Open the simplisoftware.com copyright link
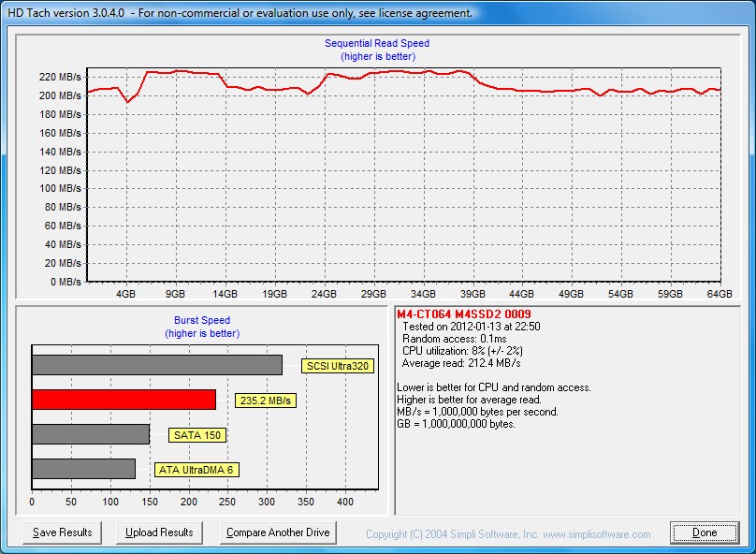The height and width of the screenshot is (554, 756). [508, 534]
